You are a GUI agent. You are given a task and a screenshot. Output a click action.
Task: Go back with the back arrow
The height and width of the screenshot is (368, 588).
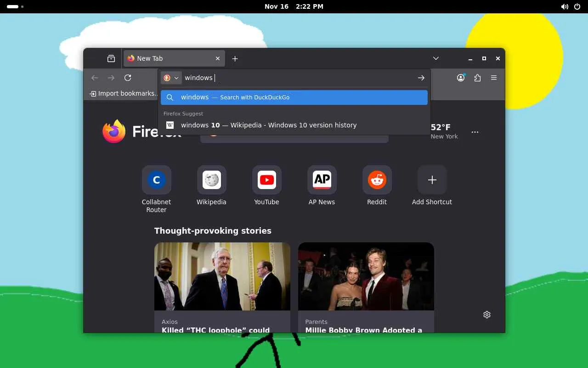(x=95, y=78)
